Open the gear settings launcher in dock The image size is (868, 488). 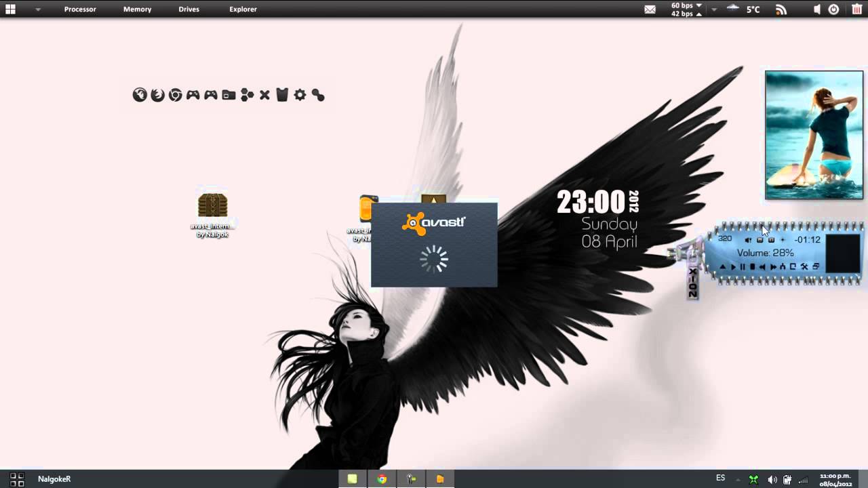point(300,95)
